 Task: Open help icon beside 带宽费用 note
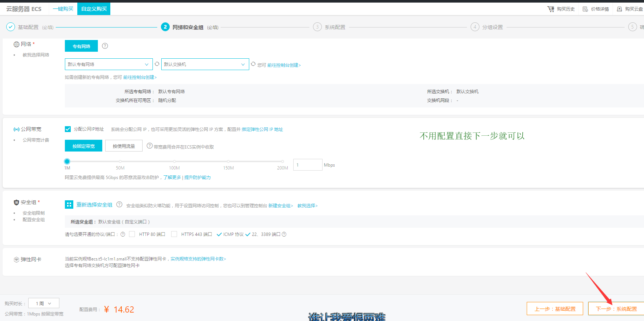tap(150, 146)
